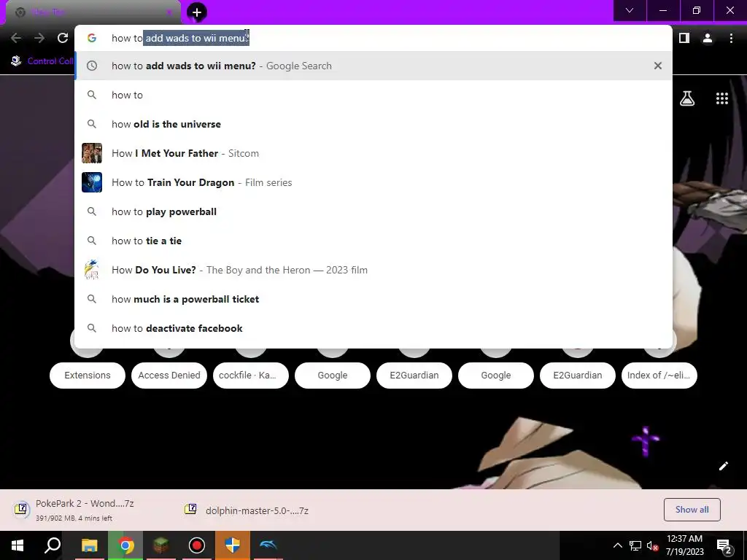Select 'how to add wads to wii menu?' suggestion
The height and width of the screenshot is (560, 747).
click(x=373, y=66)
